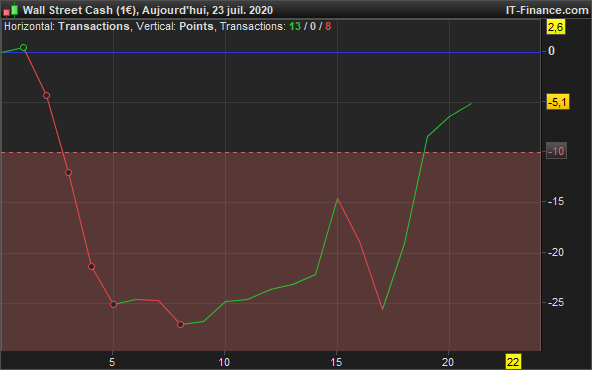The width and height of the screenshot is (592, 370).
Task: Click the green winning transactions count 13
Action: (295, 26)
